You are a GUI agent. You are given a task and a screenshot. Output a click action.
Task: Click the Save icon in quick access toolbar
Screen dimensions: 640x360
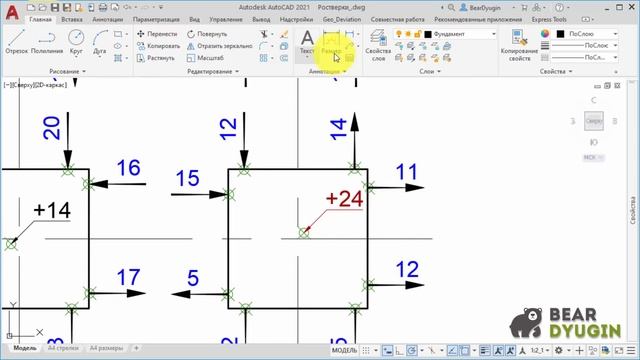(x=54, y=7)
